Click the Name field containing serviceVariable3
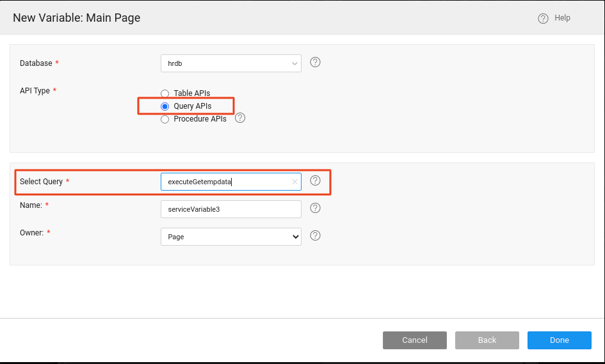This screenshot has width=605, height=364. point(230,209)
